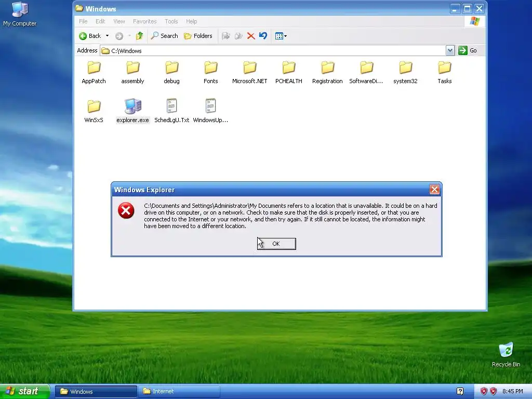This screenshot has width=532, height=399.
Task: Select the debug folder
Action: 171,73
